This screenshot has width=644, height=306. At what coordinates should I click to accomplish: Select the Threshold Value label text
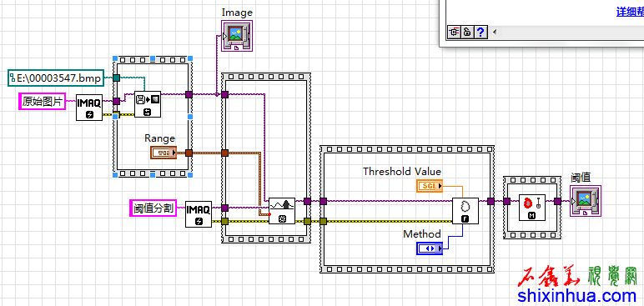pos(402,171)
